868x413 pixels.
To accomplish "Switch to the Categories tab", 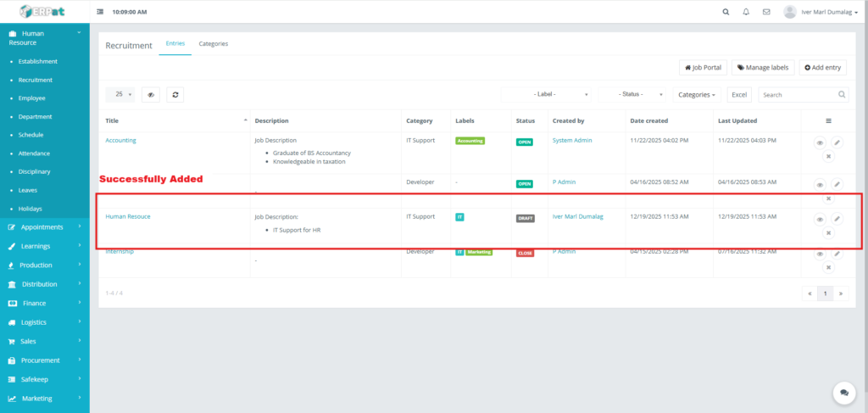I will (213, 44).
